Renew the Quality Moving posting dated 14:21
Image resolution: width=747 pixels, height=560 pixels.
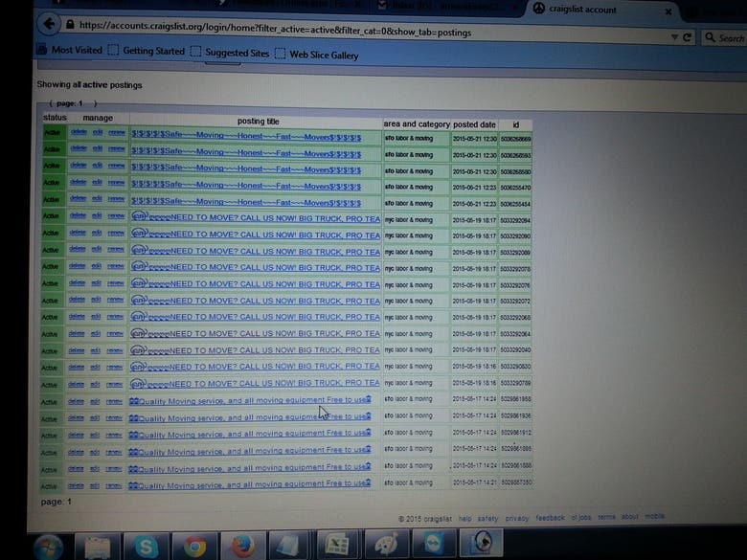(113, 486)
